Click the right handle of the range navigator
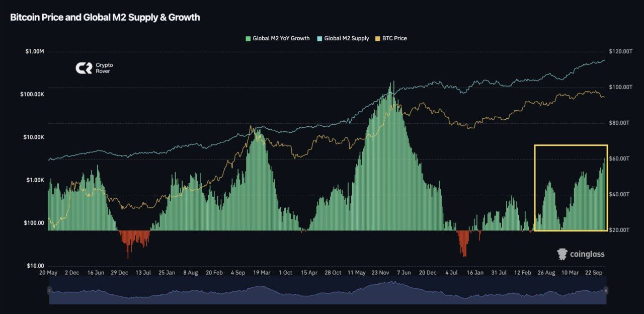The height and width of the screenshot is (314, 644). point(607,290)
